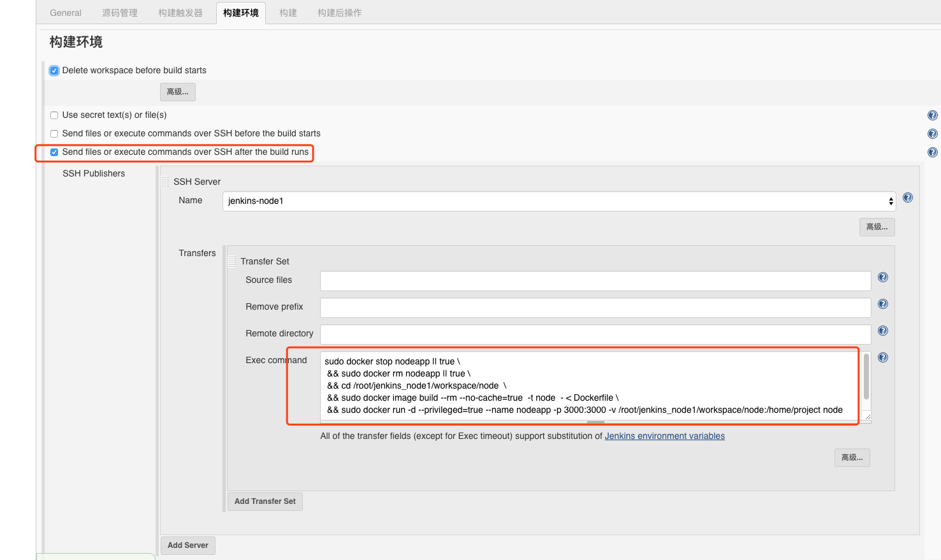Viewport: 941px width, 560px height.
Task: Click the Exec command label
Action: (276, 361)
